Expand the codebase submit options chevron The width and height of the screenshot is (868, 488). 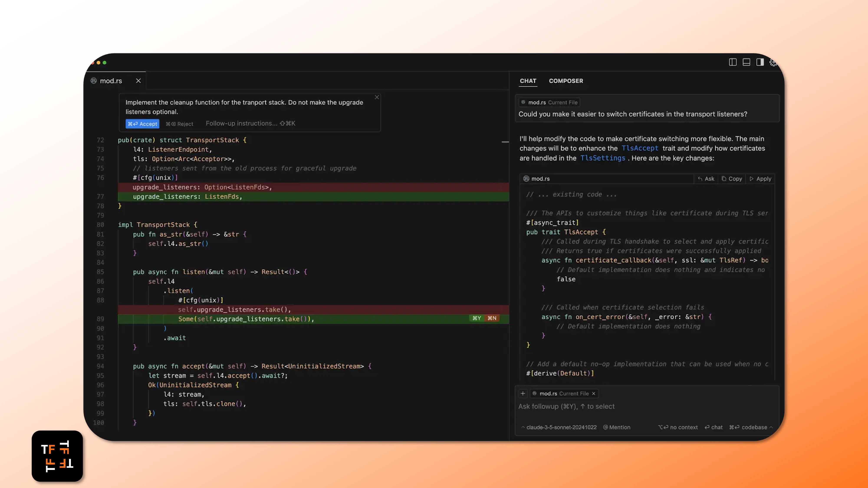(x=771, y=427)
